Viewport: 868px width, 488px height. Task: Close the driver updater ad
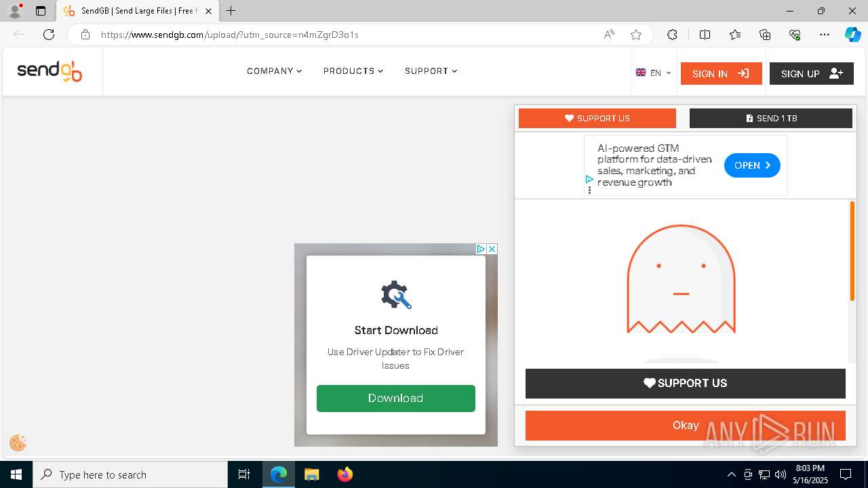point(492,249)
